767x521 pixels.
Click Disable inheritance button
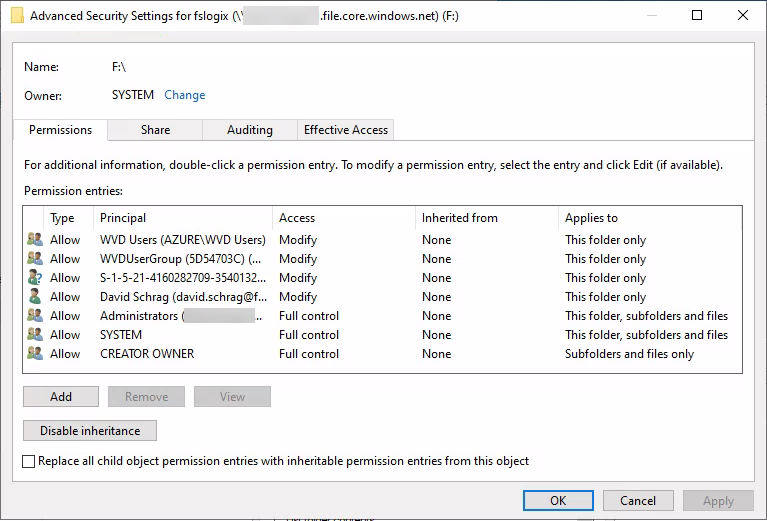point(90,431)
